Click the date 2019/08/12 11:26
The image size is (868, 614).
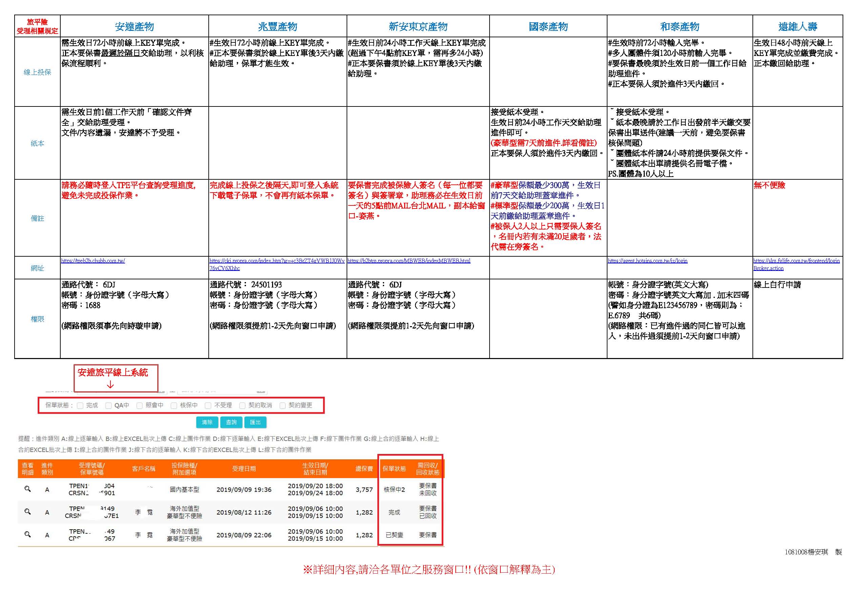[244, 512]
